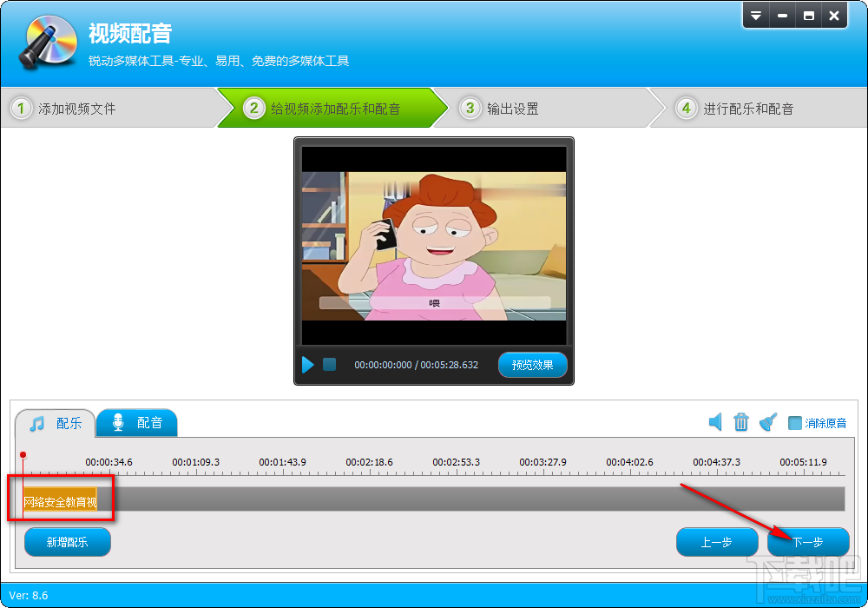Enable the 消除原音 checkbox
Screen dimensions: 868x608
pos(795,423)
